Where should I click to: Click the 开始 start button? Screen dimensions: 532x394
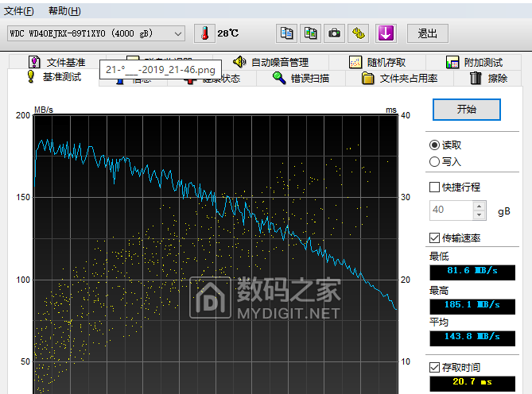click(467, 110)
